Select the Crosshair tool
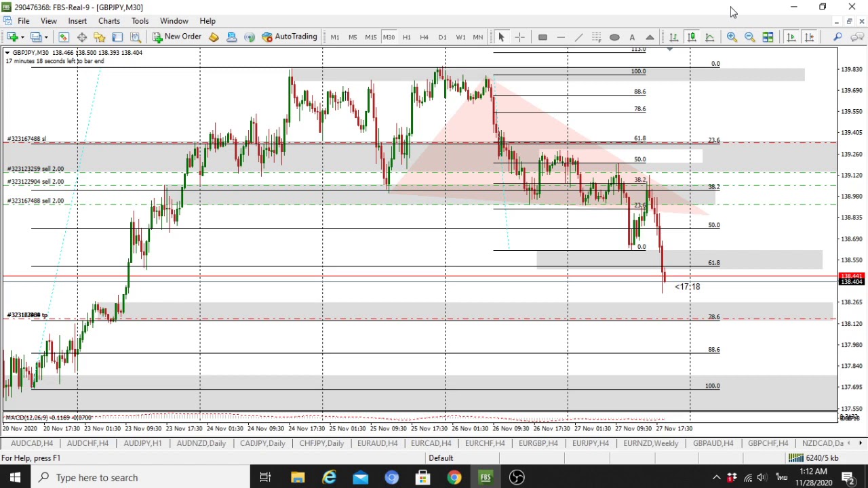 tap(519, 37)
